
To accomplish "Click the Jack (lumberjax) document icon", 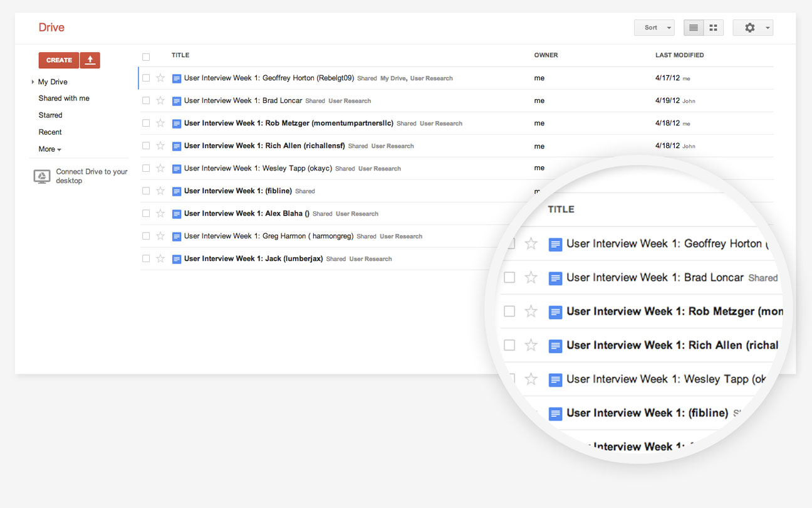I will click(x=177, y=259).
